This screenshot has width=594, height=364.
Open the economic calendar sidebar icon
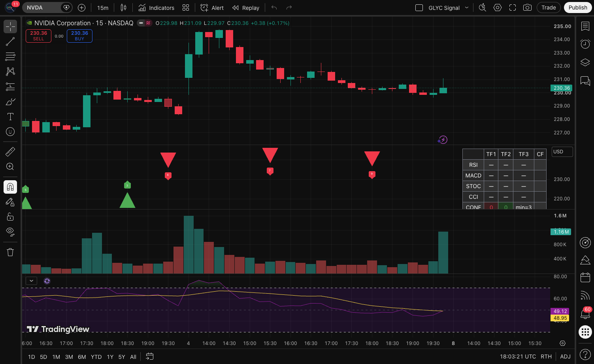point(585,277)
